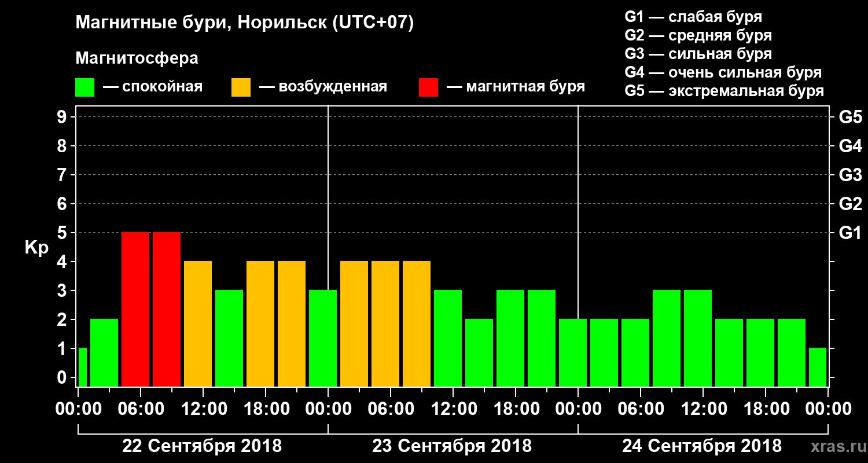Click the «G4 — очень сильная буря» legend line

723,72
